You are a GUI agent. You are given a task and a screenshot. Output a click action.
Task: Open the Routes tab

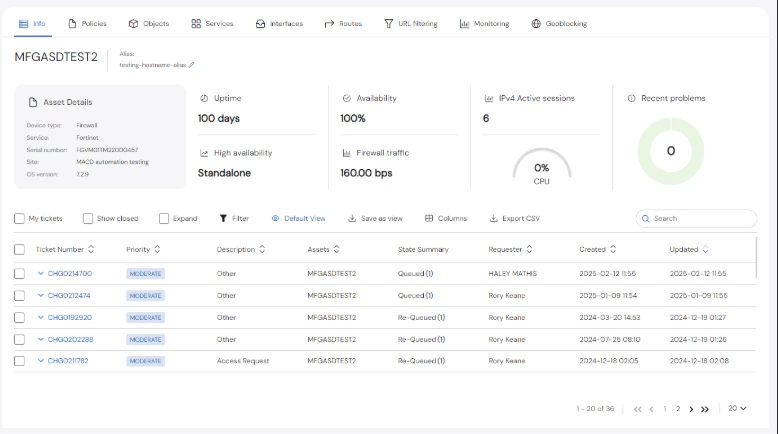tap(343, 23)
